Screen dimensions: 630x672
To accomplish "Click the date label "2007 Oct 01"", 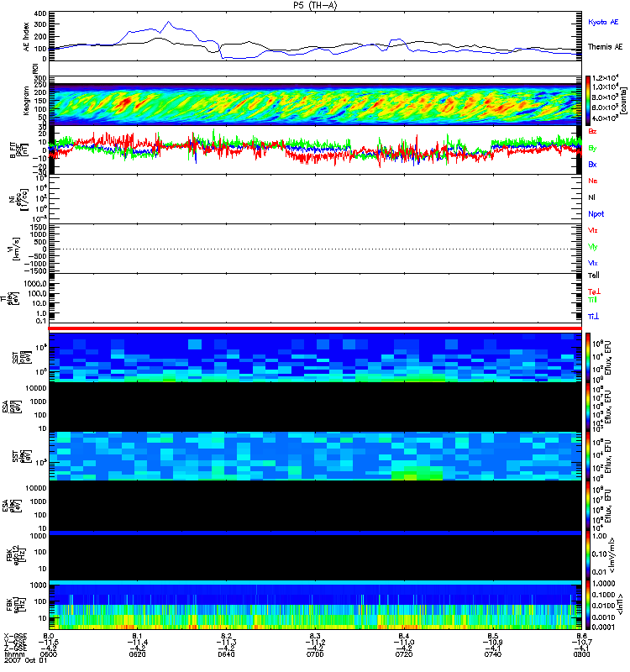I will 25,661.
